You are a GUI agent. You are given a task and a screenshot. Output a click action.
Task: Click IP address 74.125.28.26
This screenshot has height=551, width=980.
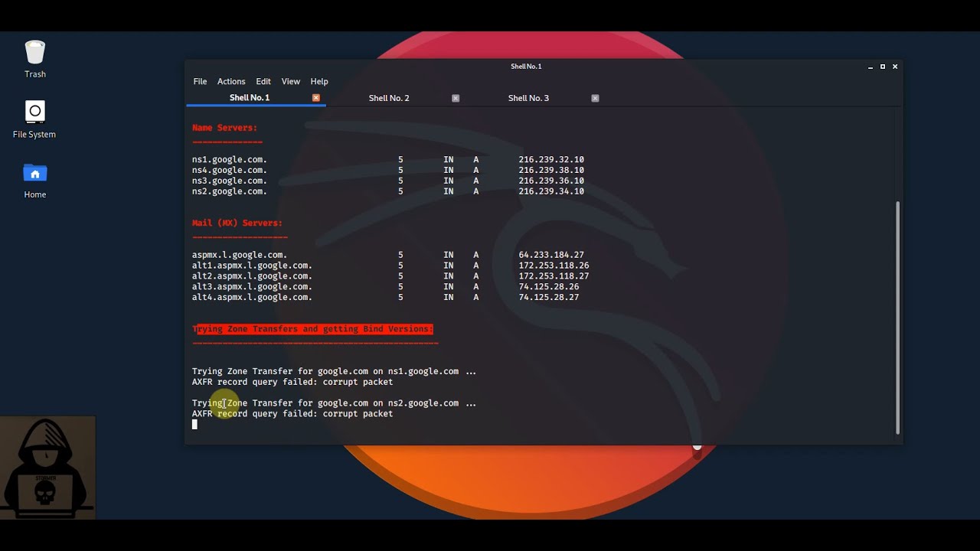click(x=549, y=287)
